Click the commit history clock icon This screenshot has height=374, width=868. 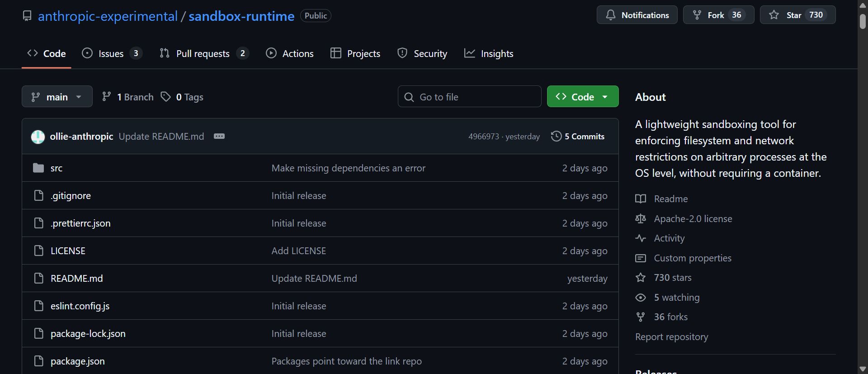(x=556, y=137)
